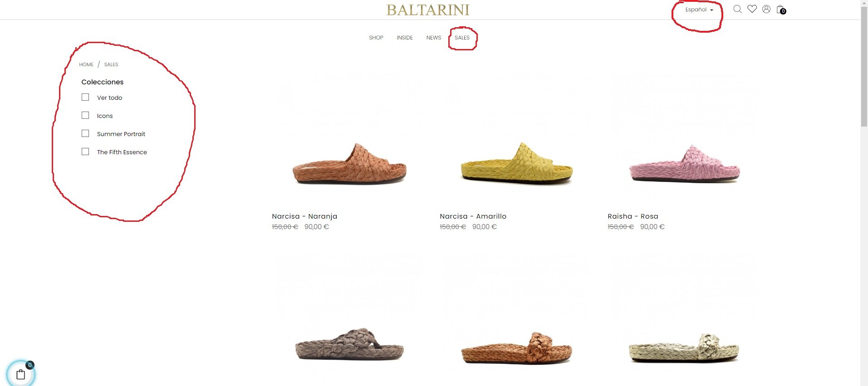Select the SALES menu item
This screenshot has height=386, width=868.
[462, 38]
